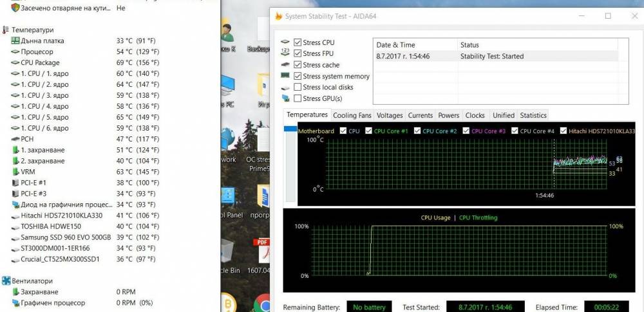
Task: Click the monitor icon beside Диод на графичния процесор
Action: (x=15, y=205)
